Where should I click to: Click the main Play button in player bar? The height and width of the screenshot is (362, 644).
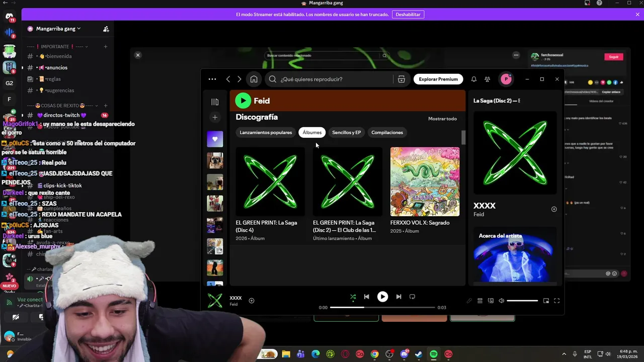pos(382,297)
